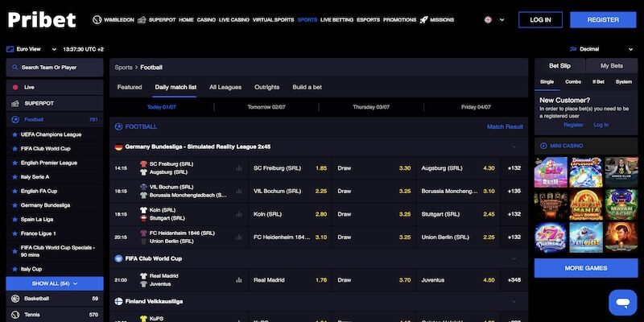Open Live Betting in top navigation

pyautogui.click(x=336, y=19)
